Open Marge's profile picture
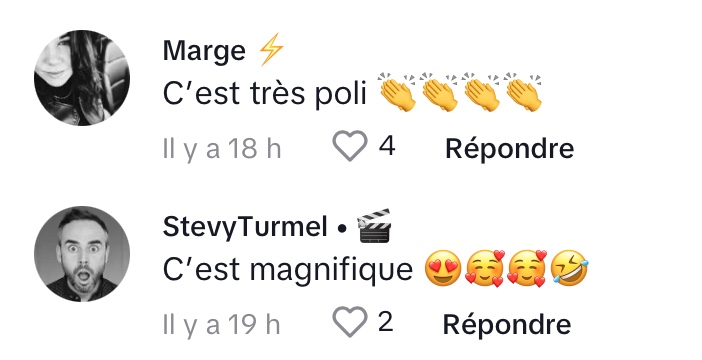Viewport: 702px width, 360px height. click(x=82, y=78)
